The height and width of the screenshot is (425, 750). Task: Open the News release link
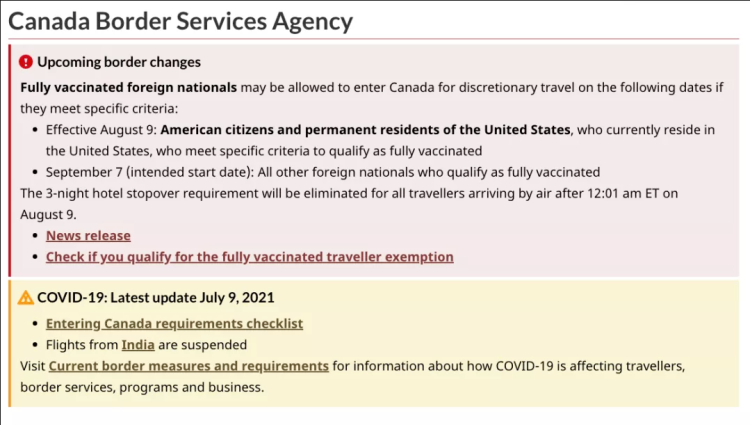(x=88, y=236)
